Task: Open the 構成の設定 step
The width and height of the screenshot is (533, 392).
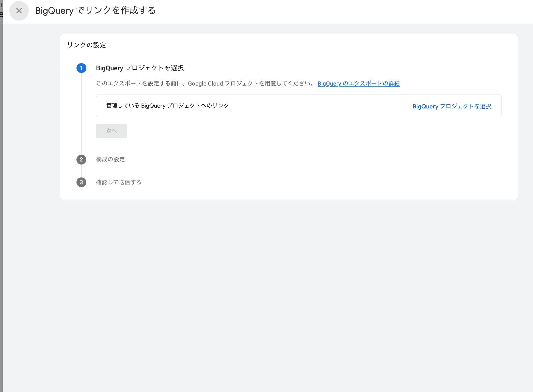Action: tap(111, 159)
